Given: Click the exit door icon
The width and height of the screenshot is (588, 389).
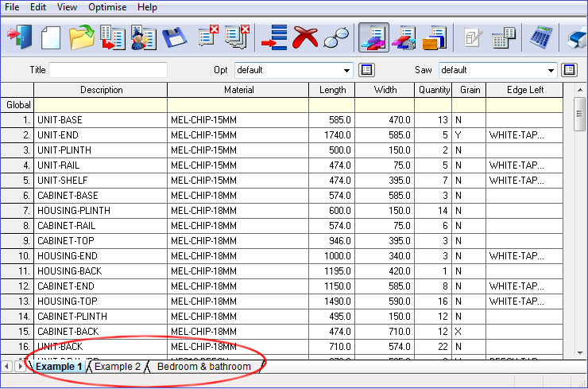Looking at the screenshot, I should 19,37.
